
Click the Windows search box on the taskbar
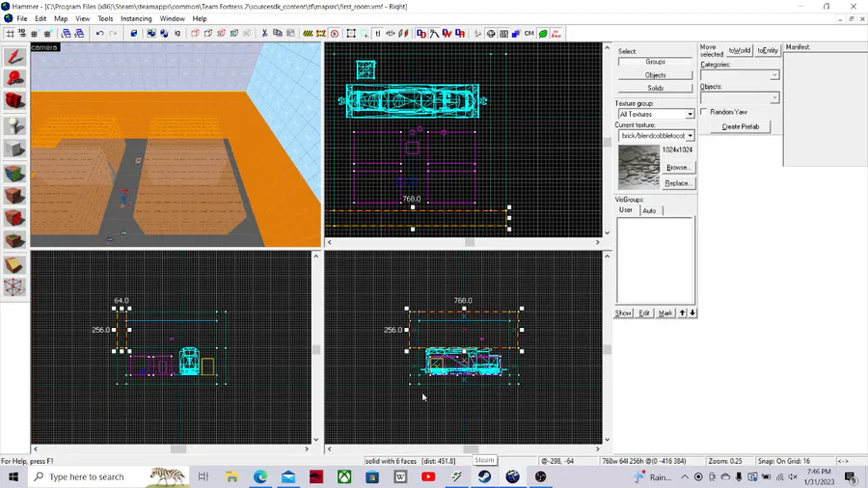point(107,476)
